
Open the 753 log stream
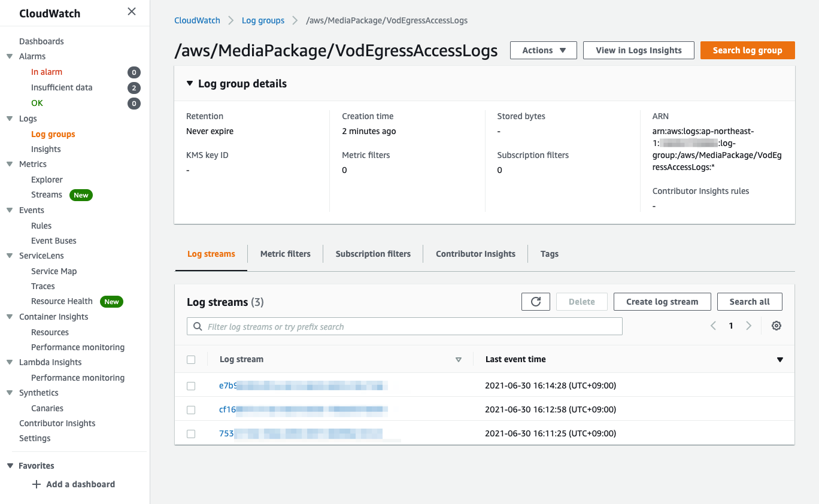301,434
